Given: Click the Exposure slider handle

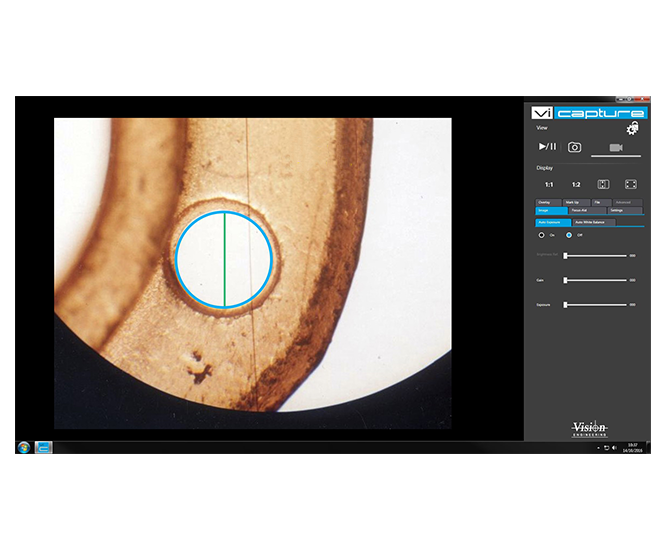Looking at the screenshot, I should 566,304.
